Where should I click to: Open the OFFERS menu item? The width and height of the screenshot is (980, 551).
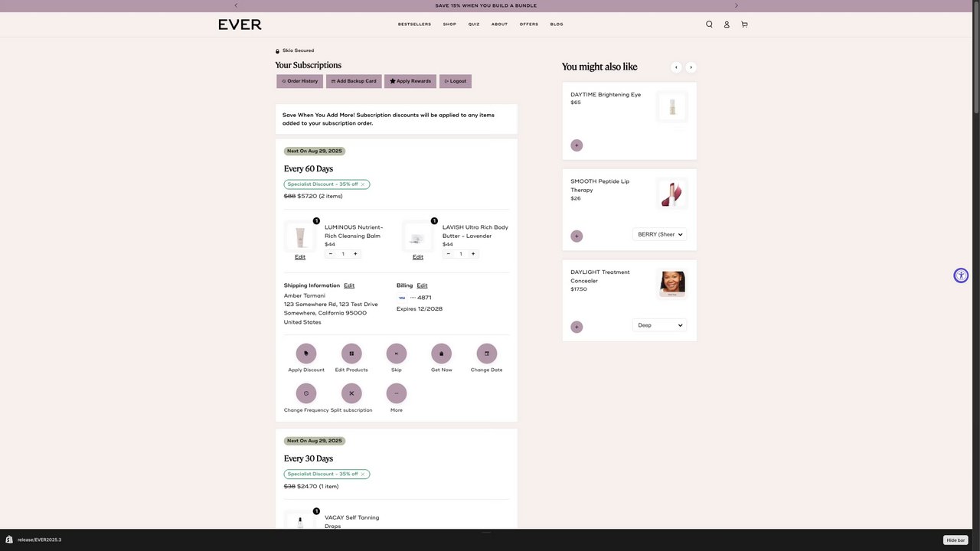click(x=529, y=24)
